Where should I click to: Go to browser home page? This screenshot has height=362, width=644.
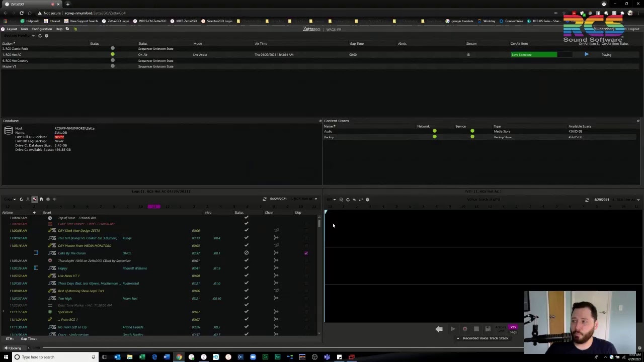pyautogui.click(x=30, y=13)
